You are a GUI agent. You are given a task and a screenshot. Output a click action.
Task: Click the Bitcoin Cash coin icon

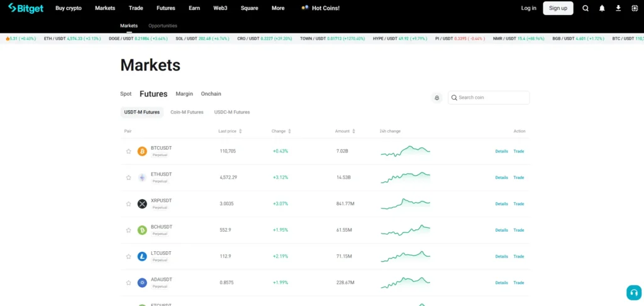142,230
